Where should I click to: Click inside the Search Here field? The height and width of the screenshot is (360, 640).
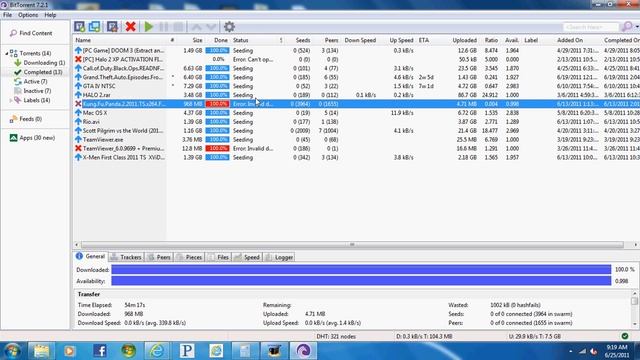pos(591,27)
